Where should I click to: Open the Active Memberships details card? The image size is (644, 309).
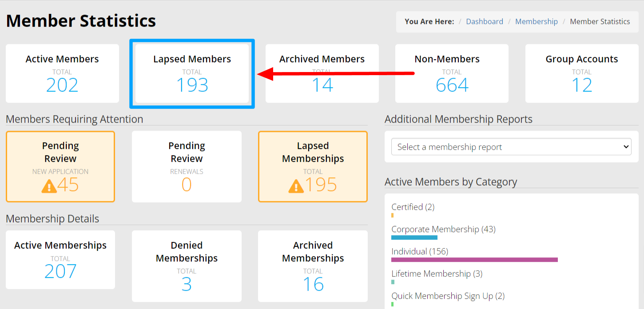click(60, 260)
